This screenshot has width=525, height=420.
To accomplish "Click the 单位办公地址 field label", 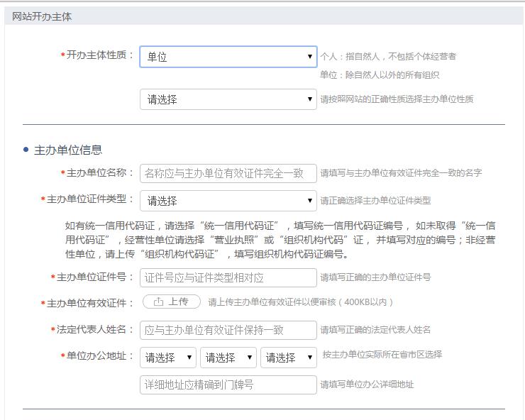I will (x=99, y=356).
